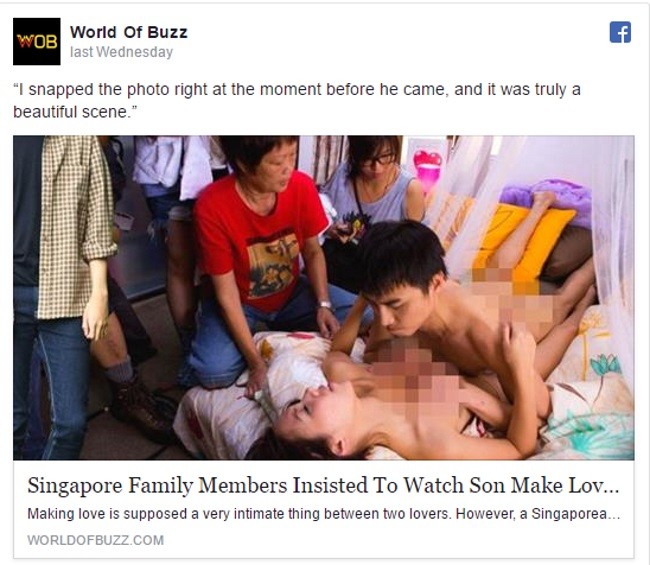Open the article preview image
Viewport: 650px width, 565px height.
click(323, 298)
